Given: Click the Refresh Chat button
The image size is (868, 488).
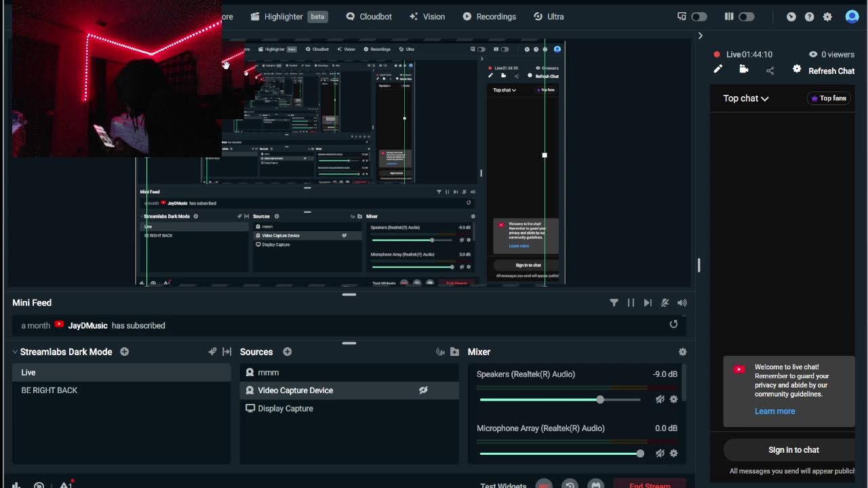Looking at the screenshot, I should (831, 71).
